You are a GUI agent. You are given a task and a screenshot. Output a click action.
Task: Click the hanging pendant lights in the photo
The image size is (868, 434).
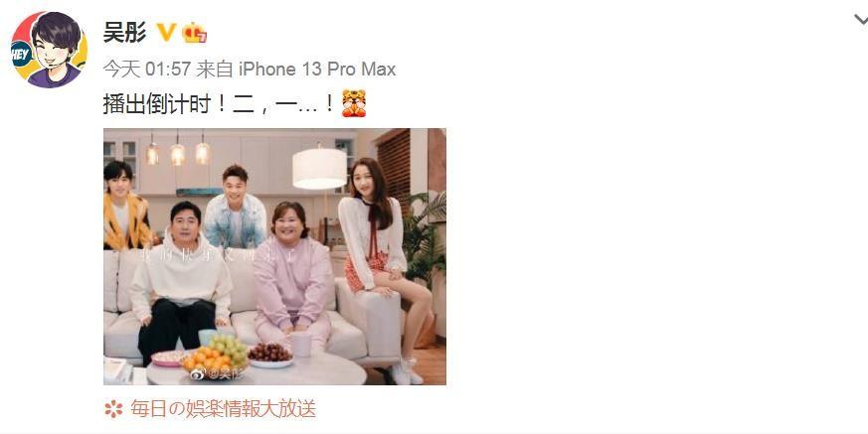178,149
